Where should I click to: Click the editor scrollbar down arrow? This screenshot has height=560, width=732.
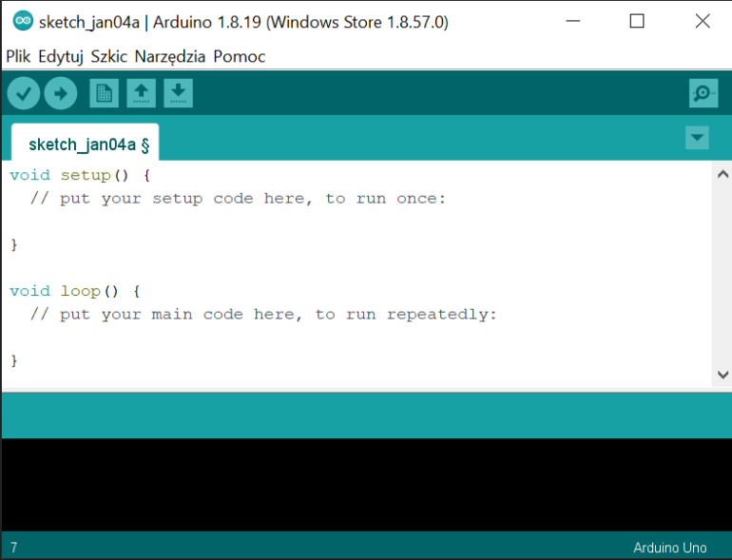[722, 375]
